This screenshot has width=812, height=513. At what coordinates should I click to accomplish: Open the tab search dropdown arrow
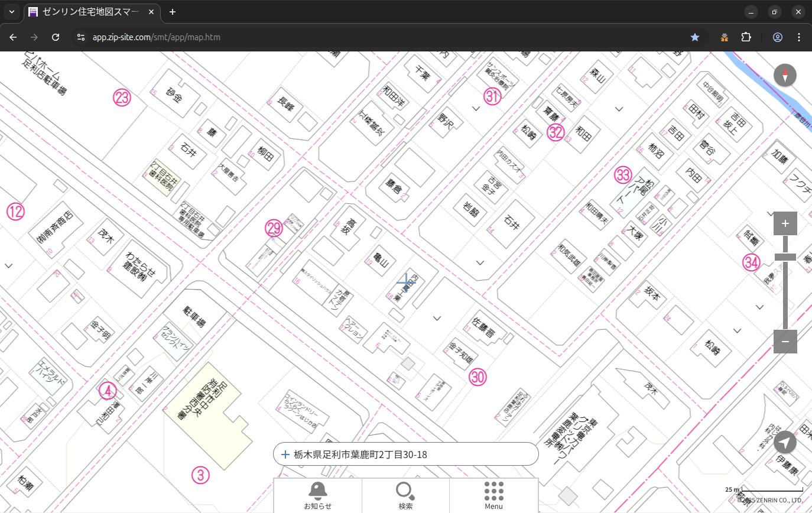coord(11,12)
